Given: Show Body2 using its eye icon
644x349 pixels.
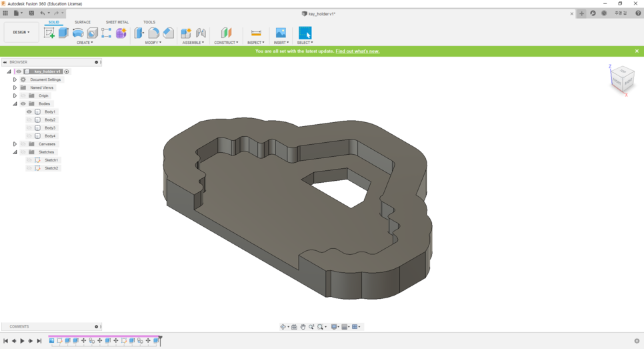Looking at the screenshot, I should pos(29,119).
